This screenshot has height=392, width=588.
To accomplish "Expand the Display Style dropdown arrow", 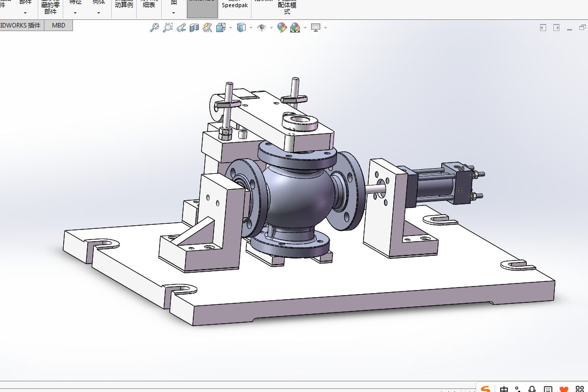I will pos(251,28).
